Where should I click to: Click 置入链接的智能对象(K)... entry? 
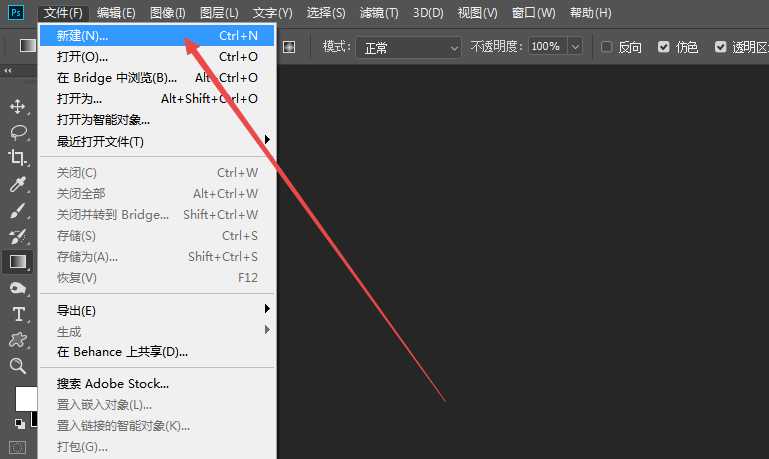[x=156, y=426]
